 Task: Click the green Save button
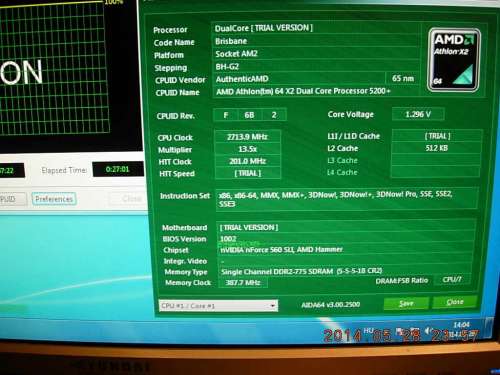coord(406,303)
